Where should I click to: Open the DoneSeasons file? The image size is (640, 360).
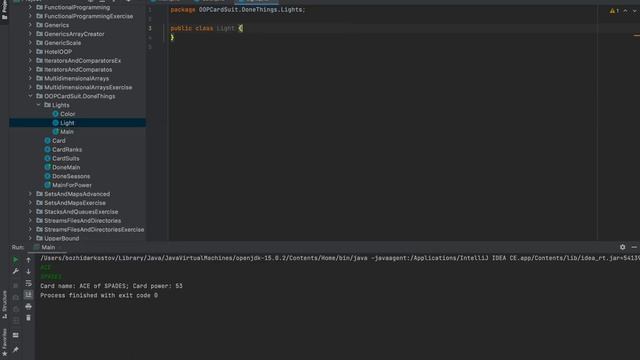click(x=71, y=176)
